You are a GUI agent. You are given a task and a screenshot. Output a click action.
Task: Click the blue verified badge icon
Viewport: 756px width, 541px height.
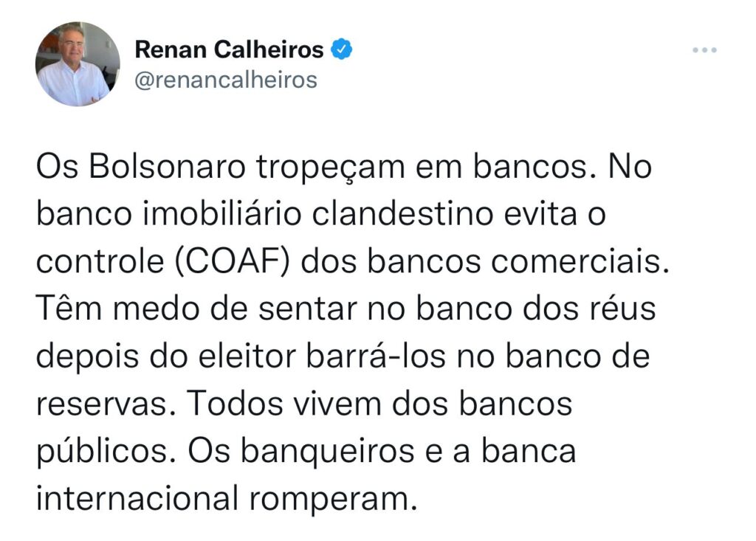pos(340,49)
